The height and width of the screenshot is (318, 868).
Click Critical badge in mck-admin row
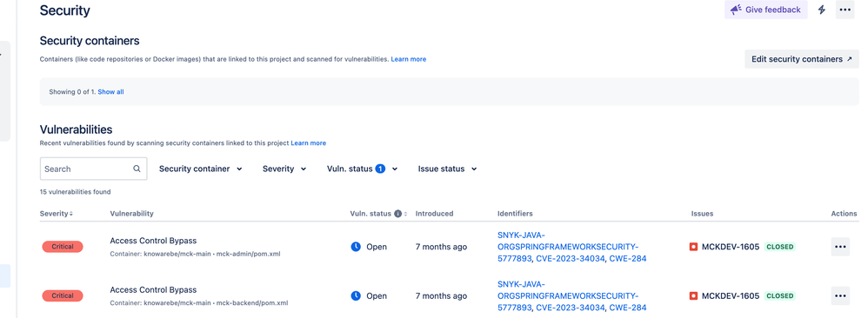click(63, 247)
